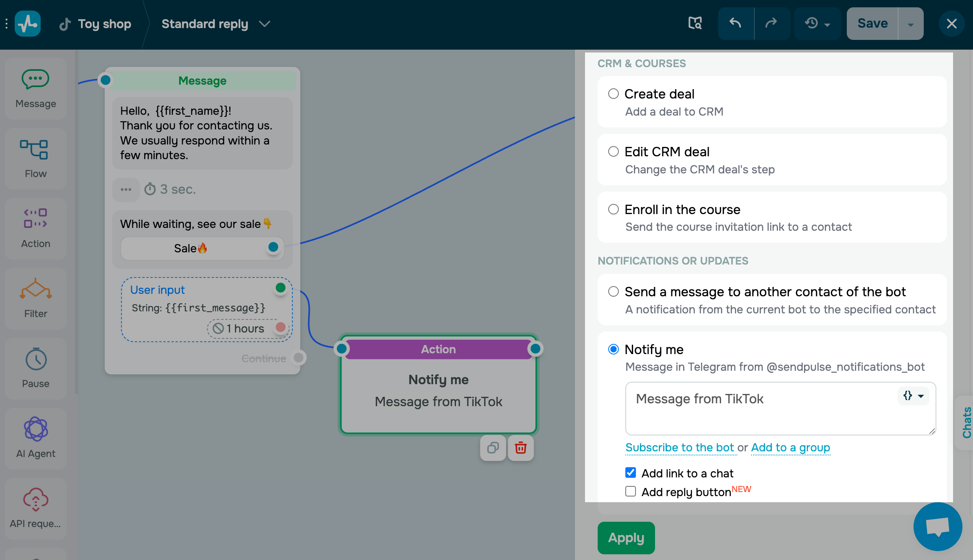Enable the Add reply button checkbox
Viewport: 973px width, 560px height.
(x=631, y=492)
